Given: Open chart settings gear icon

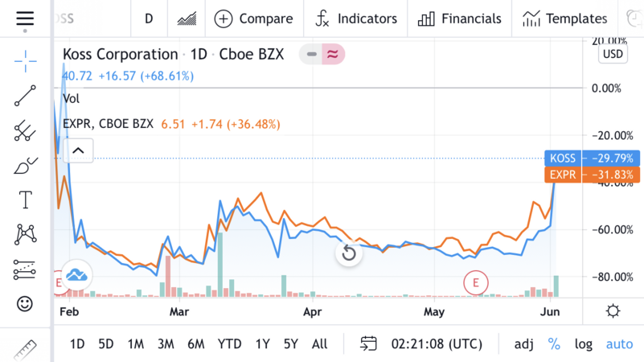Looking at the screenshot, I should 613,311.
